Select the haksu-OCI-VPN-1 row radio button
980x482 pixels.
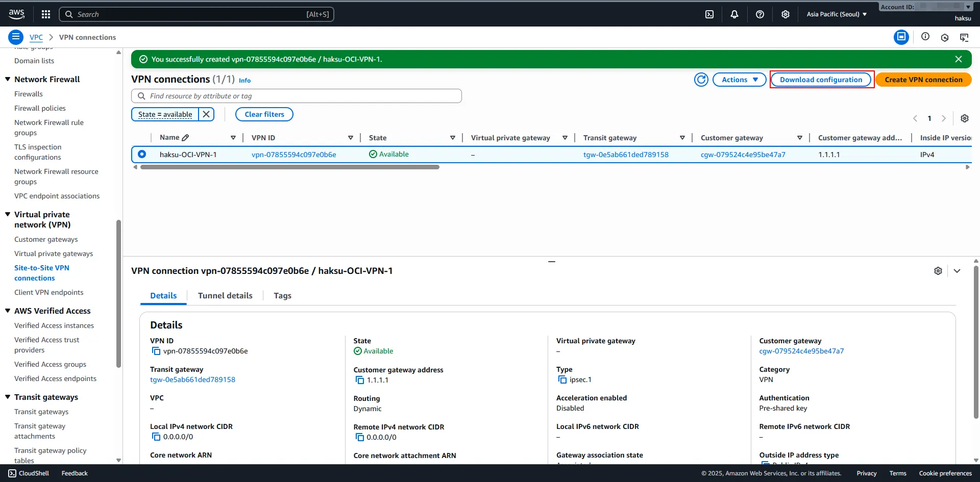[142, 154]
